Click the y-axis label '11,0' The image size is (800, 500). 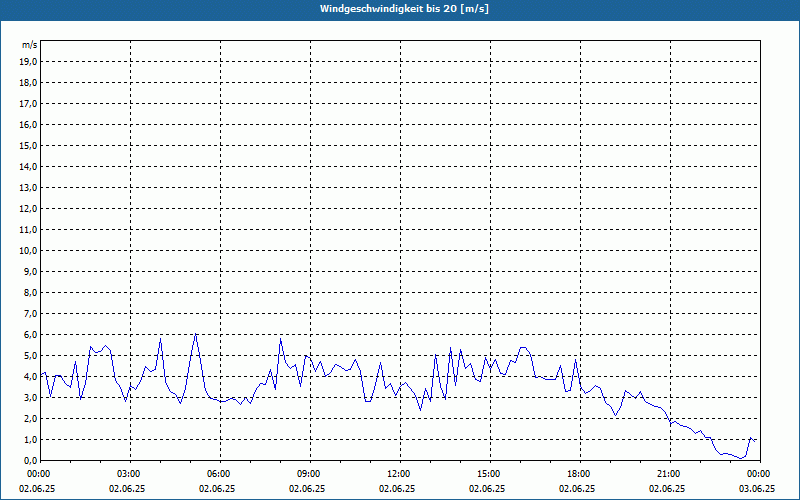[28, 230]
